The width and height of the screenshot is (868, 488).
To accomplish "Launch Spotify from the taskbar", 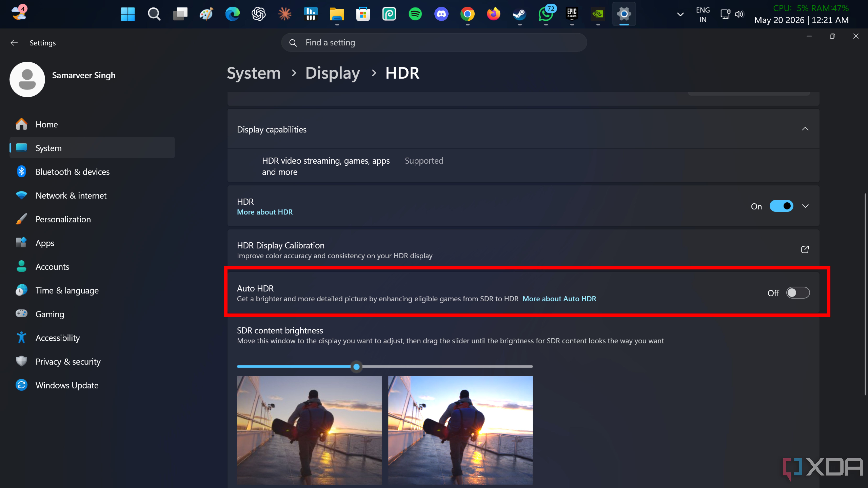I will 415,14.
